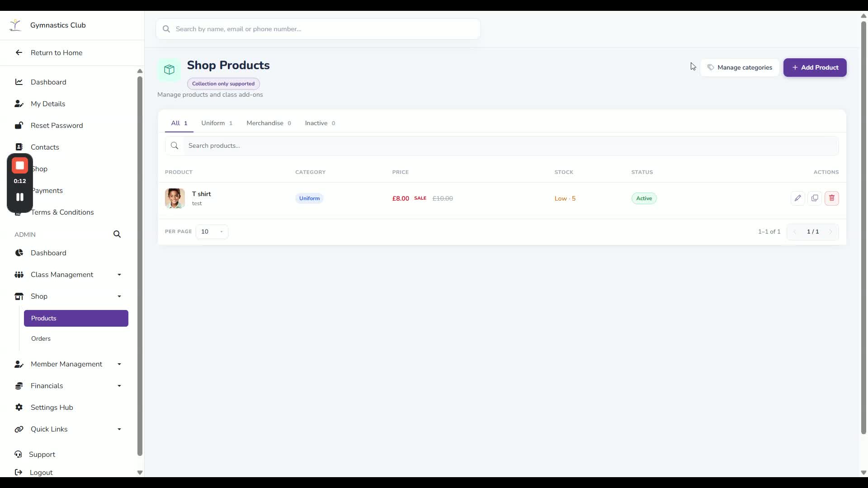Edit the T shirt product with pencil icon
The width and height of the screenshot is (868, 488).
[797, 198]
